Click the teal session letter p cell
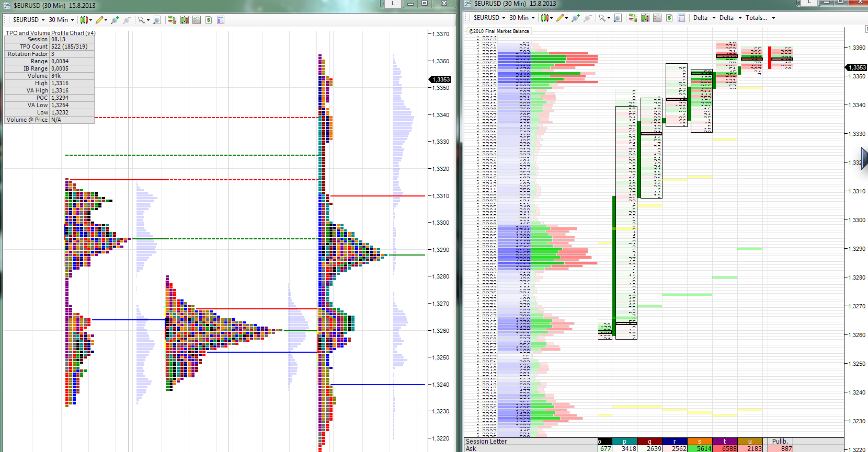 (624, 442)
